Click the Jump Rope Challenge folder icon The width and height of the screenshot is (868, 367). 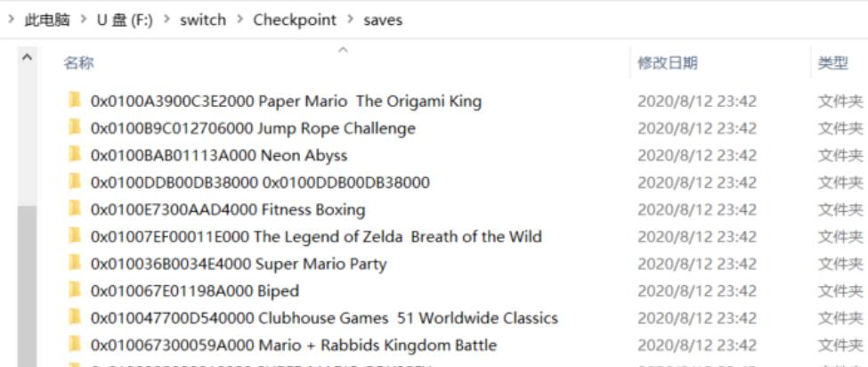pyautogui.click(x=75, y=128)
